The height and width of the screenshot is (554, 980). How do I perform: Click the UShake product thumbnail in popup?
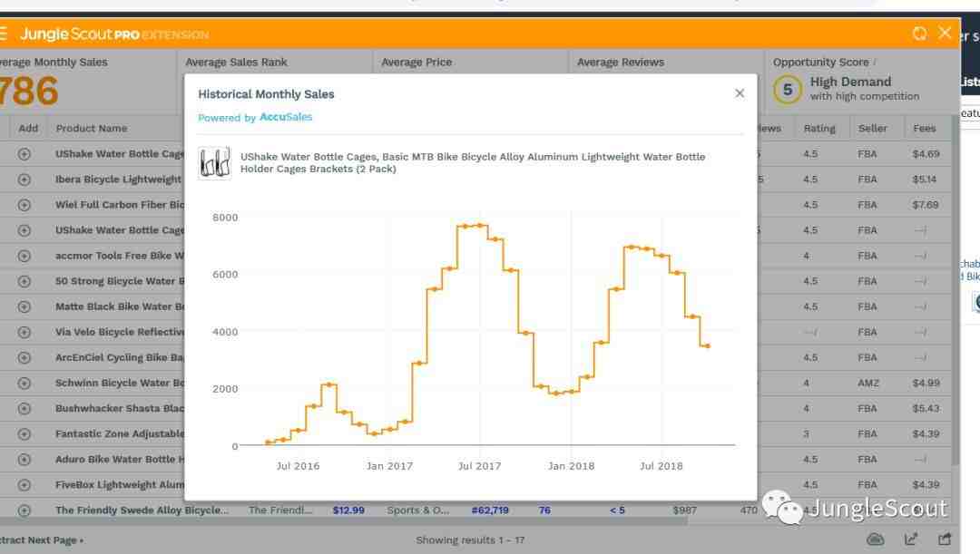pyautogui.click(x=214, y=163)
